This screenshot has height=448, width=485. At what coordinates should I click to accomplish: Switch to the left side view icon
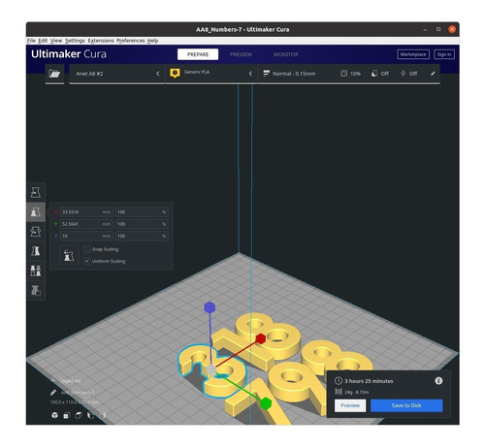point(91,415)
